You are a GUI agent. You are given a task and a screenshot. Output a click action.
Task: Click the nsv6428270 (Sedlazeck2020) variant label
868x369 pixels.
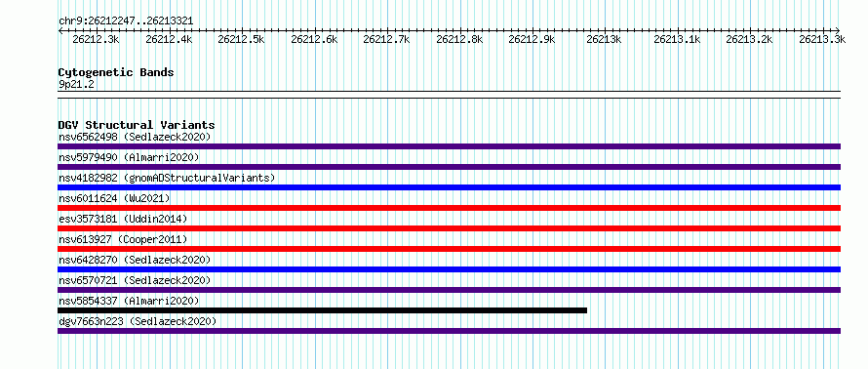pos(135,260)
